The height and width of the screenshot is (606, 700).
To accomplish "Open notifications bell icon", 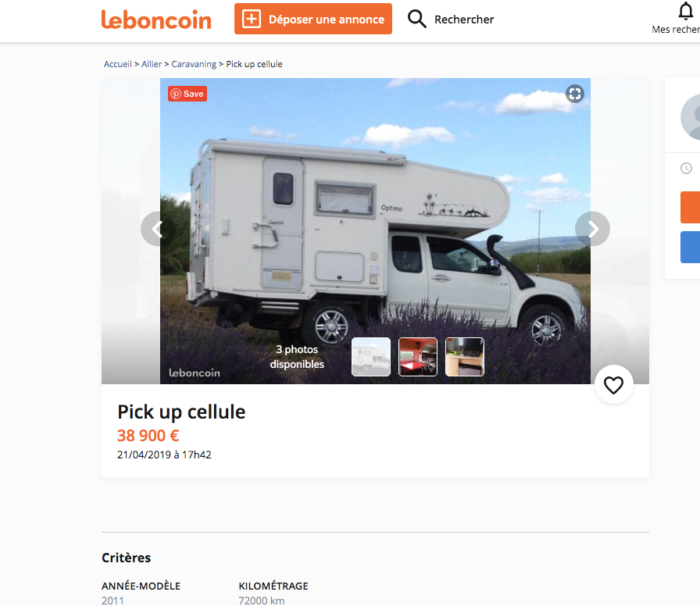I will [x=686, y=11].
